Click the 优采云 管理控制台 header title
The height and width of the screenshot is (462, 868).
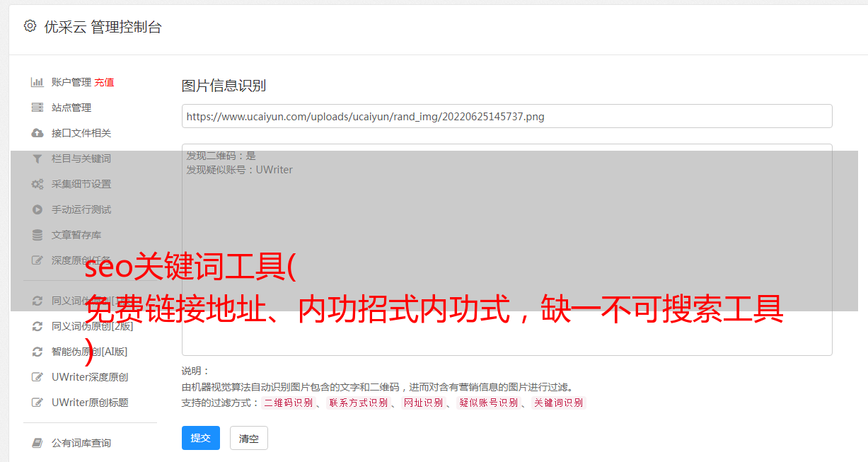click(103, 27)
